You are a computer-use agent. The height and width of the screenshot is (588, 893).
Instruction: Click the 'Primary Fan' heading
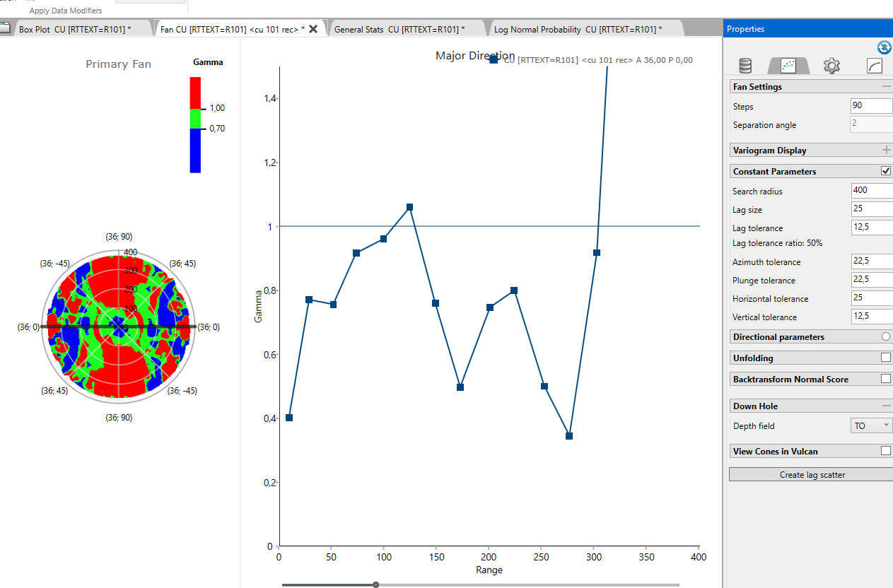(x=118, y=64)
